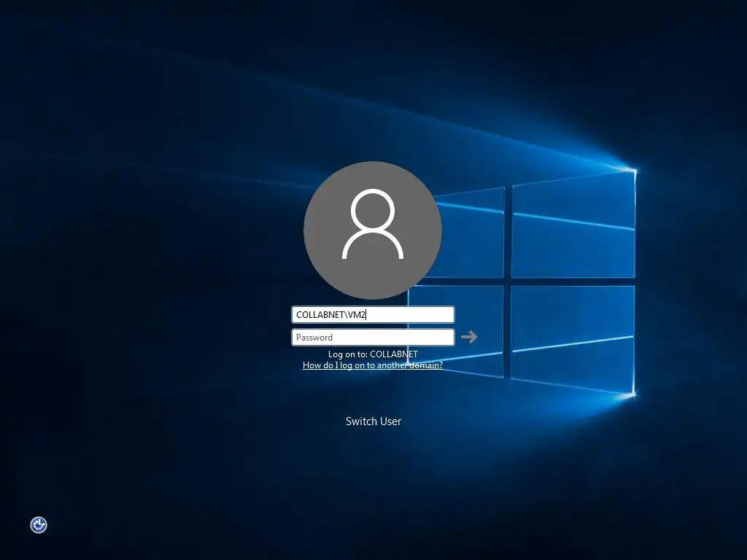Submit login with the arrow button
The height and width of the screenshot is (560, 747).
pos(469,337)
